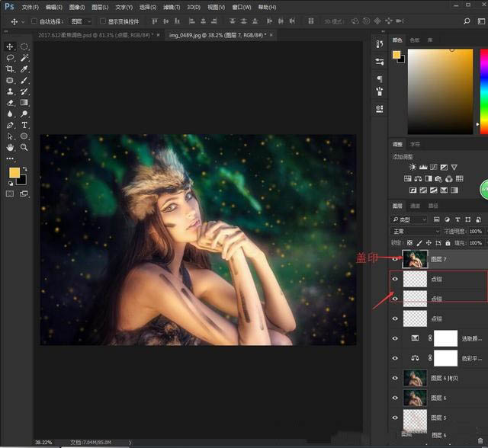Select the Eraser tool
The width and height of the screenshot is (488, 448).
10,102
